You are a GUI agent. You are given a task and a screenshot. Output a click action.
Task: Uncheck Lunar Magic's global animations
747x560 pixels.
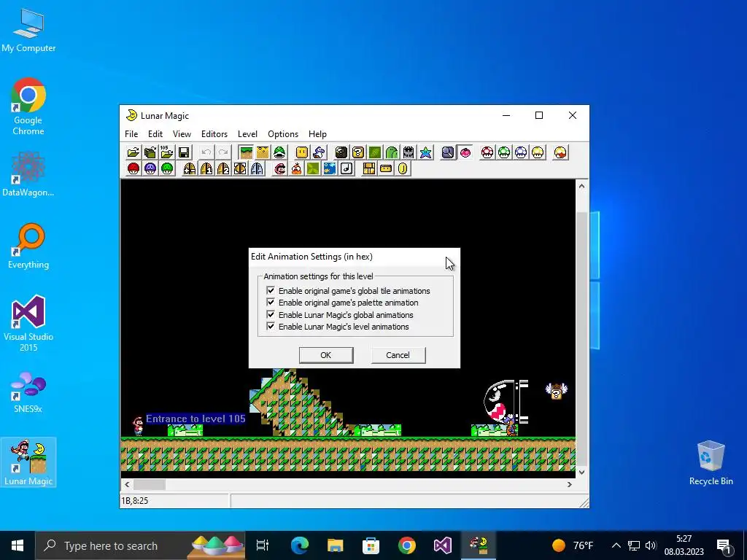[x=271, y=314]
